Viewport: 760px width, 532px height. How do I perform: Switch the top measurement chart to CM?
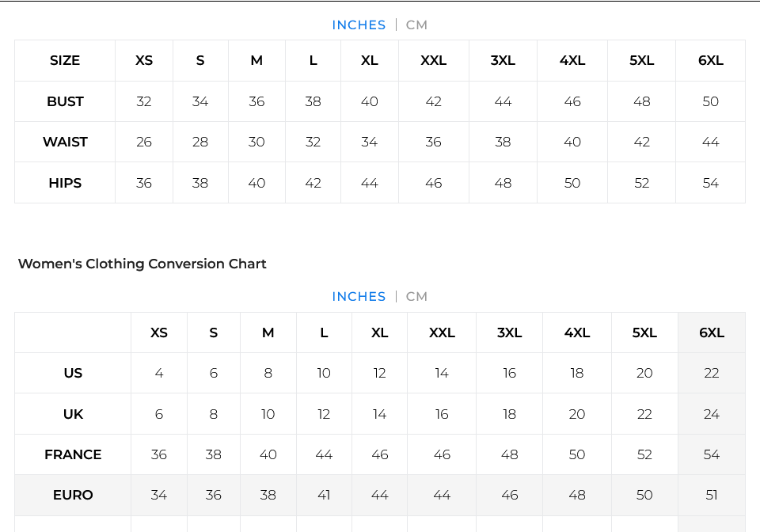pyautogui.click(x=416, y=25)
